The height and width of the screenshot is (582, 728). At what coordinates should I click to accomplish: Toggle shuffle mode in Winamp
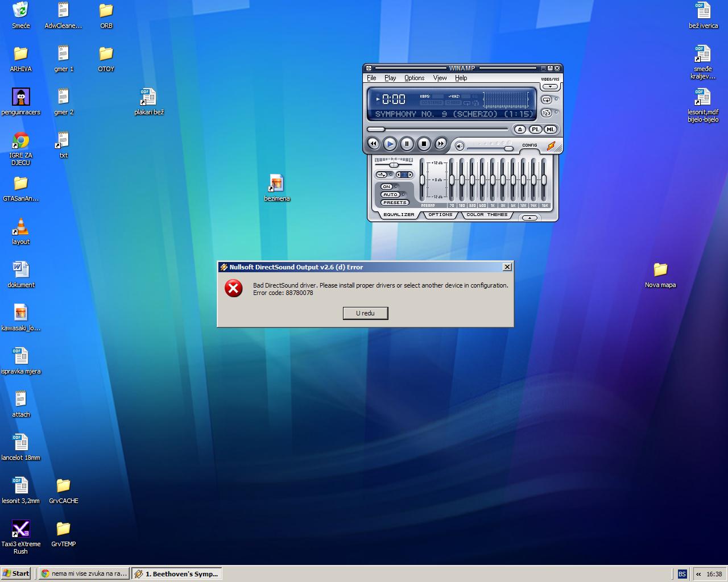click(x=547, y=113)
